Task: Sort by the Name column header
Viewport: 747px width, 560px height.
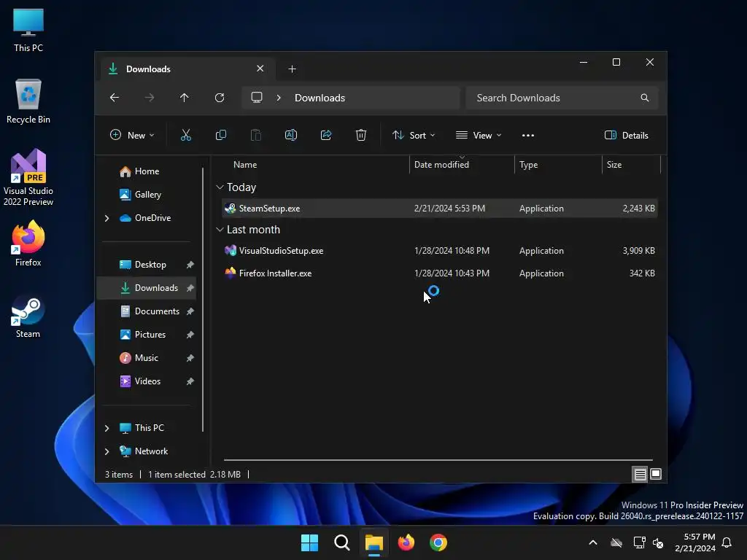Action: pyautogui.click(x=245, y=165)
